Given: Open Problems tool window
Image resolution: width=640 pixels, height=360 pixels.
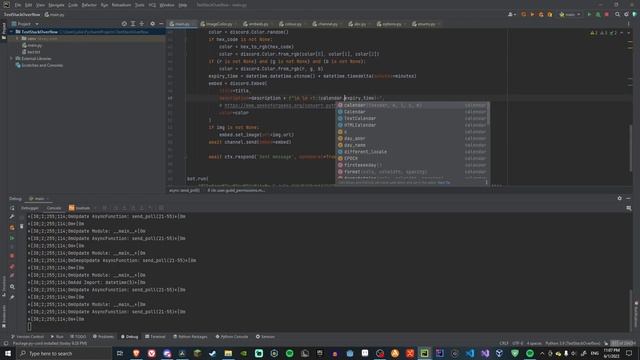Looking at the screenshot, I should (x=103, y=337).
